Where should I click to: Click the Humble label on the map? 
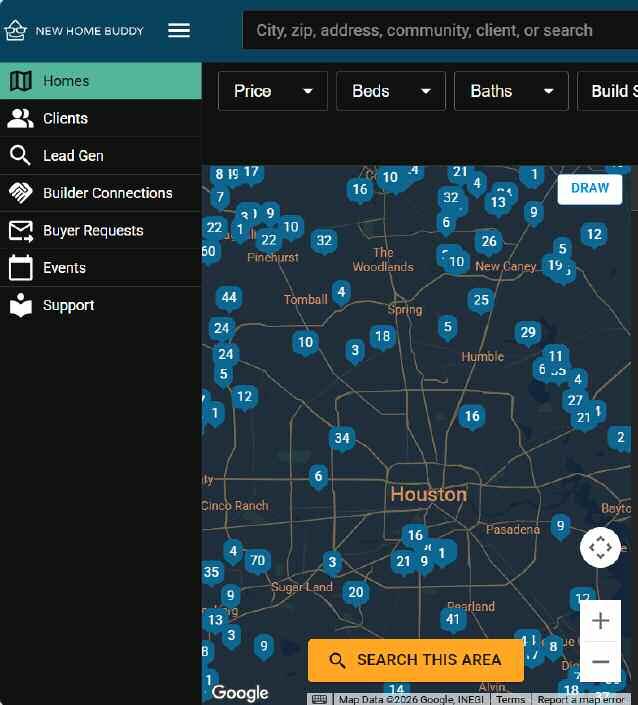(482, 357)
